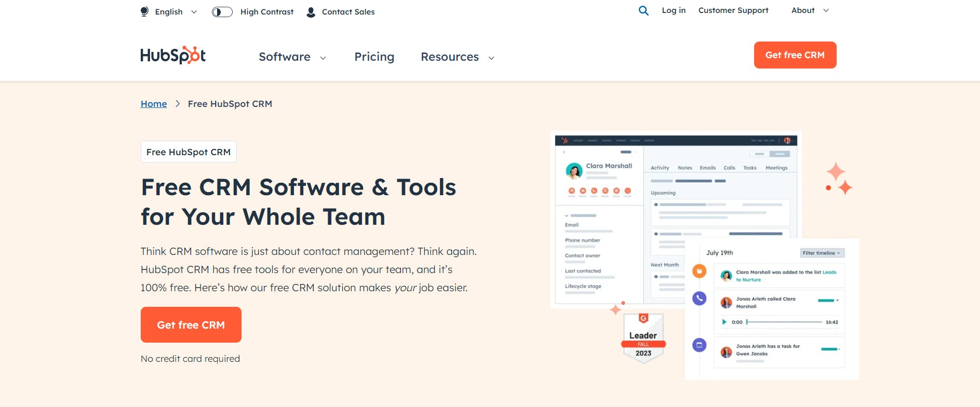This screenshot has width=980, height=407.
Task: Click the Activity tab in preview
Action: 660,168
